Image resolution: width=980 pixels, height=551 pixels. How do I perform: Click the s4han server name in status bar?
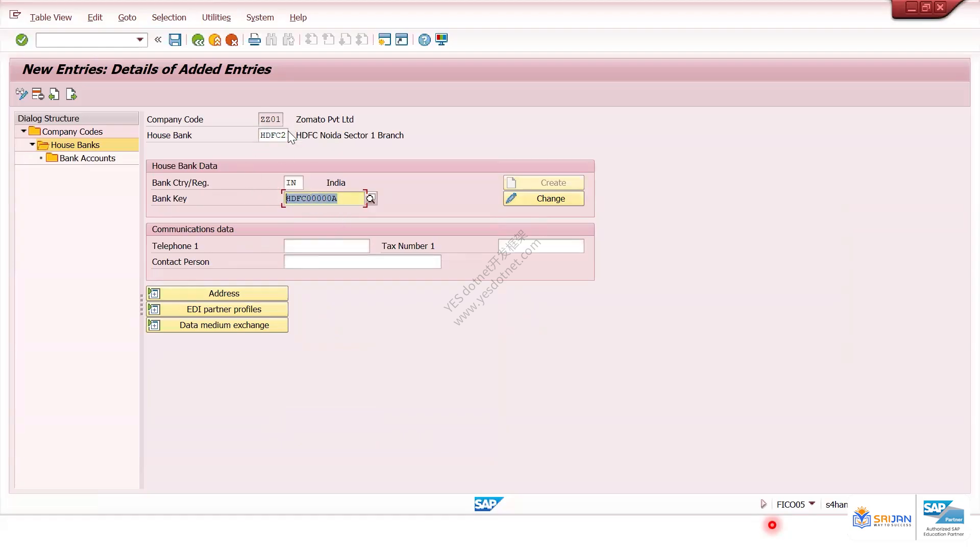coord(837,505)
